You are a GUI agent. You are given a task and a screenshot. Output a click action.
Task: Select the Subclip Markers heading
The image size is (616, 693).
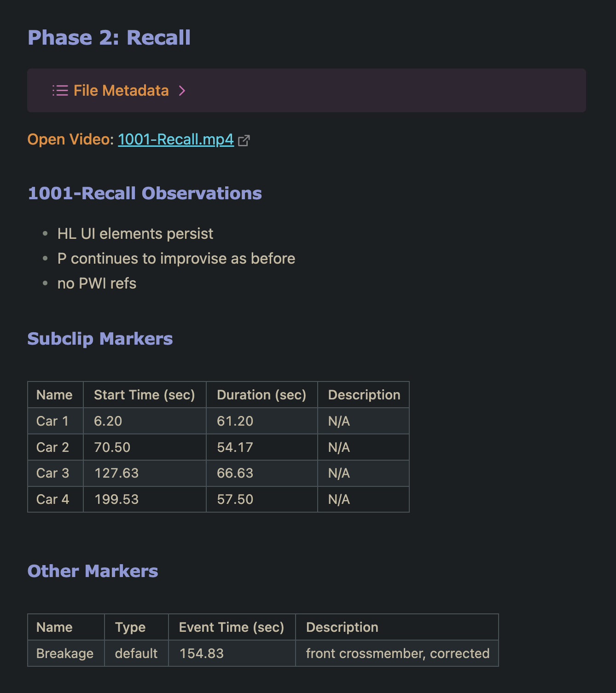click(x=100, y=339)
